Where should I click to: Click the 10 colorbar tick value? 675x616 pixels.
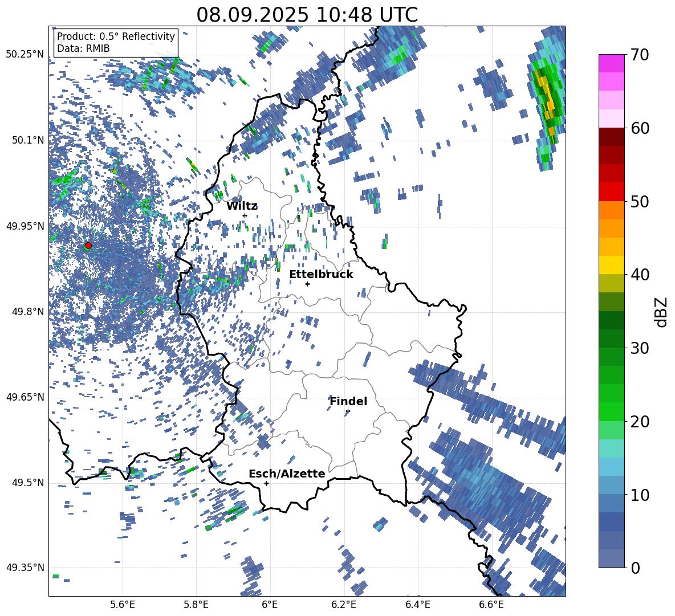[x=640, y=495]
